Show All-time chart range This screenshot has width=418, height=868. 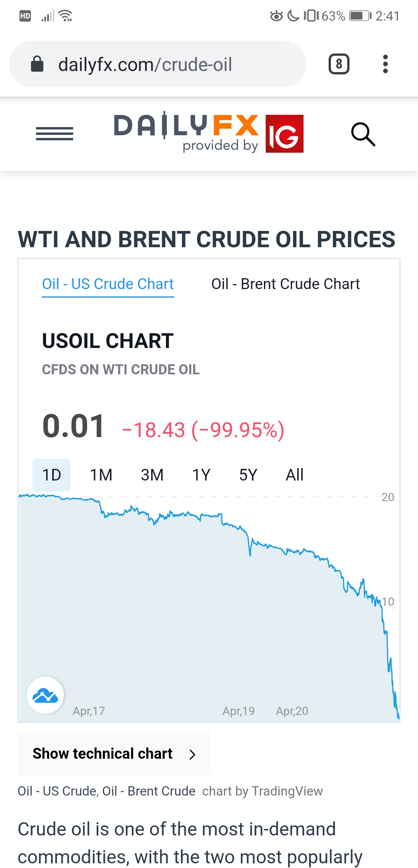click(x=295, y=475)
